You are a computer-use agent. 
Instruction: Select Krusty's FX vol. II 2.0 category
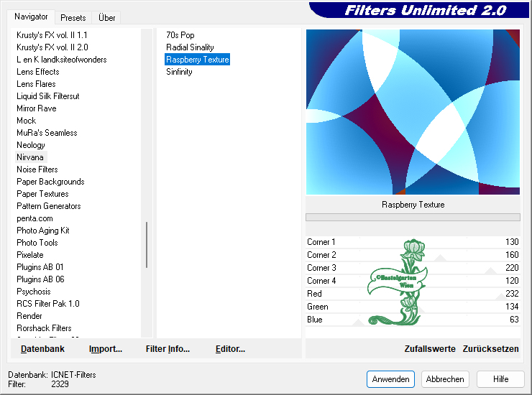point(52,47)
